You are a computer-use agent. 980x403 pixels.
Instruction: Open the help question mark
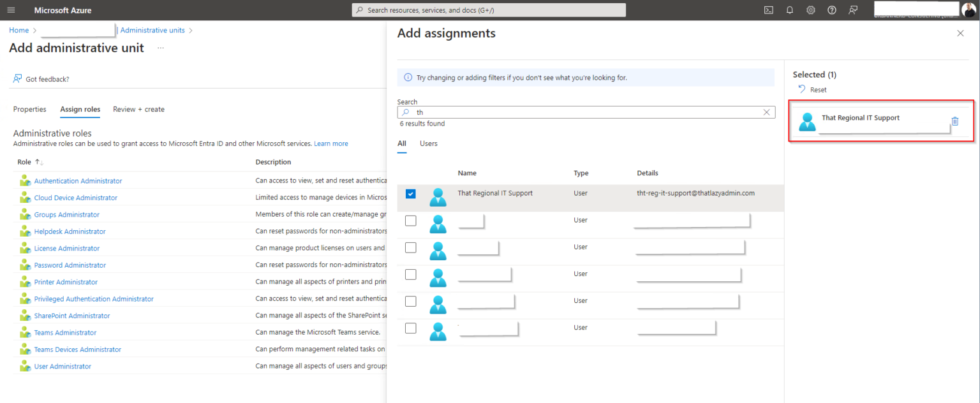pos(832,10)
